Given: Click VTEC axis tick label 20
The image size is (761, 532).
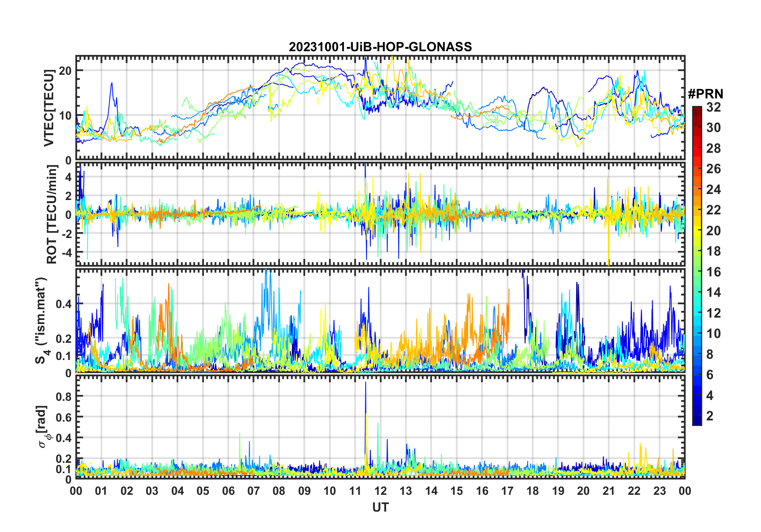Looking at the screenshot, I should [x=65, y=71].
